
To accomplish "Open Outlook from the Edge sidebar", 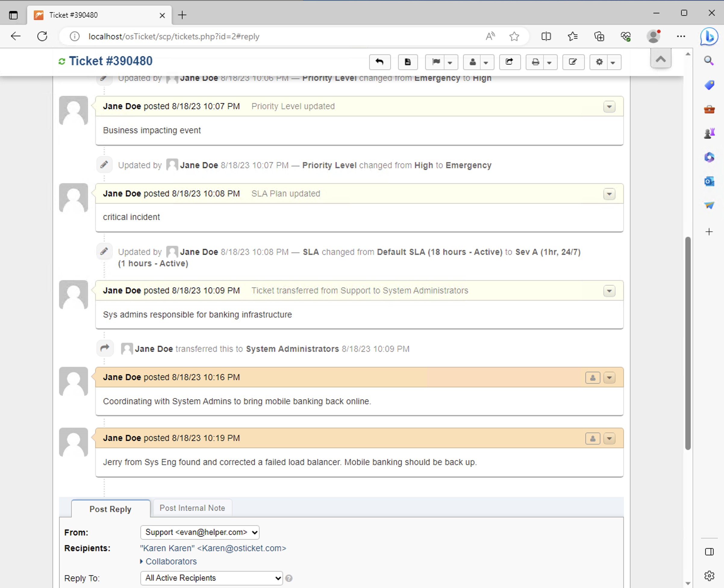I will click(709, 182).
